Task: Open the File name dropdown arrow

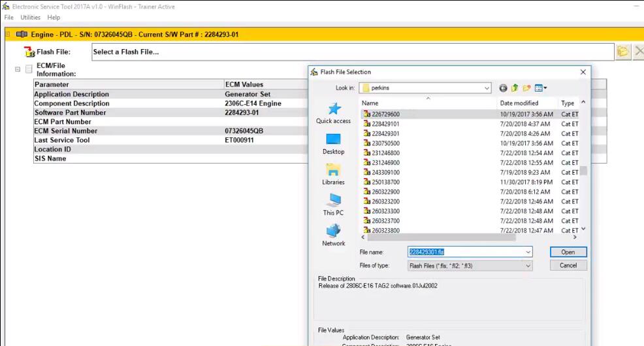Action: pyautogui.click(x=528, y=252)
